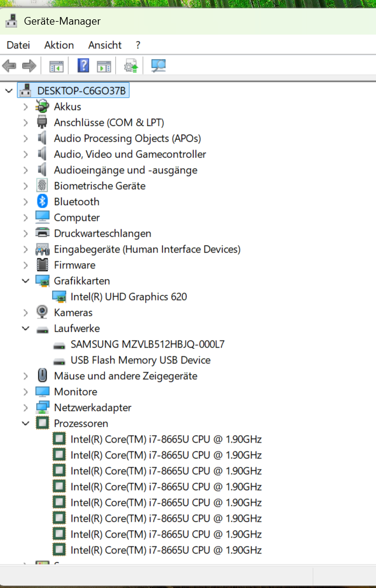
Task: Click the show/hide console tree icon
Action: tap(57, 66)
